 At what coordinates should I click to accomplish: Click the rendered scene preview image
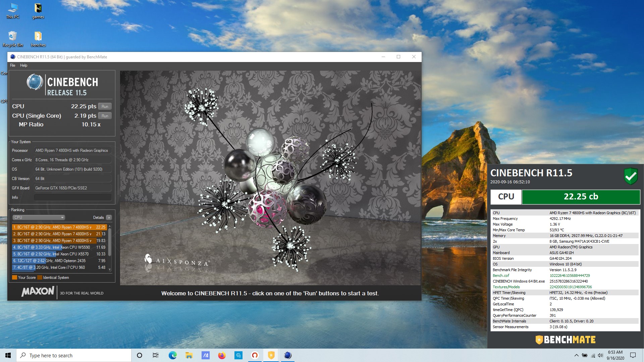coord(270,178)
